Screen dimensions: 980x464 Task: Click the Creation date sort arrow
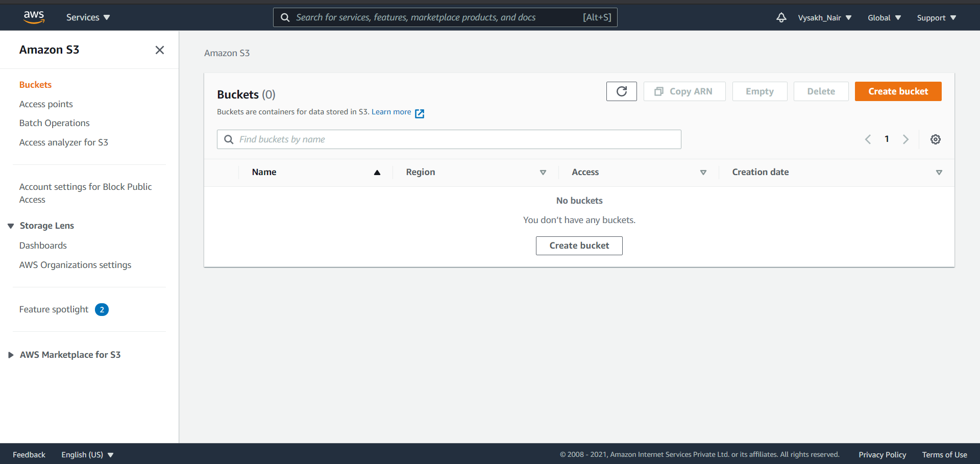tap(939, 173)
